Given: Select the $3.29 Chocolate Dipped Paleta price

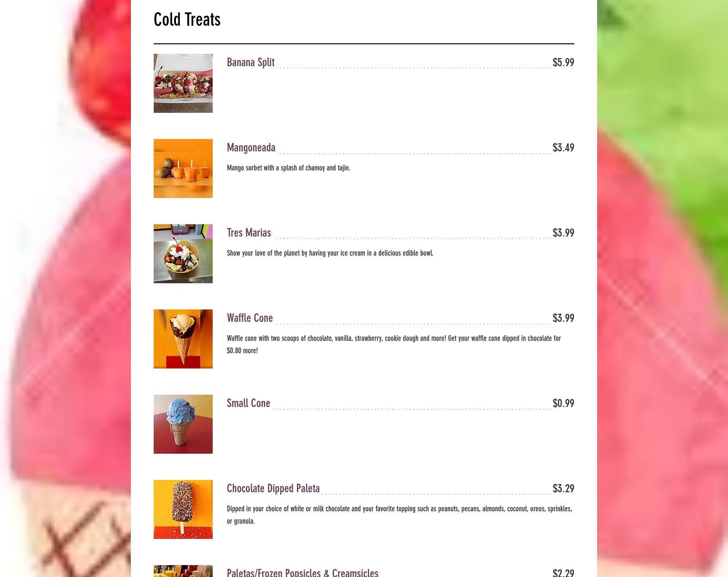Looking at the screenshot, I should [563, 488].
